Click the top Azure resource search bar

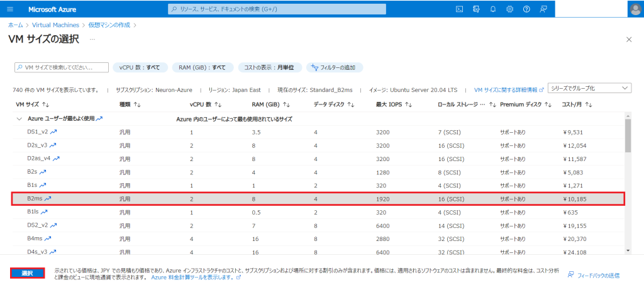277,9
